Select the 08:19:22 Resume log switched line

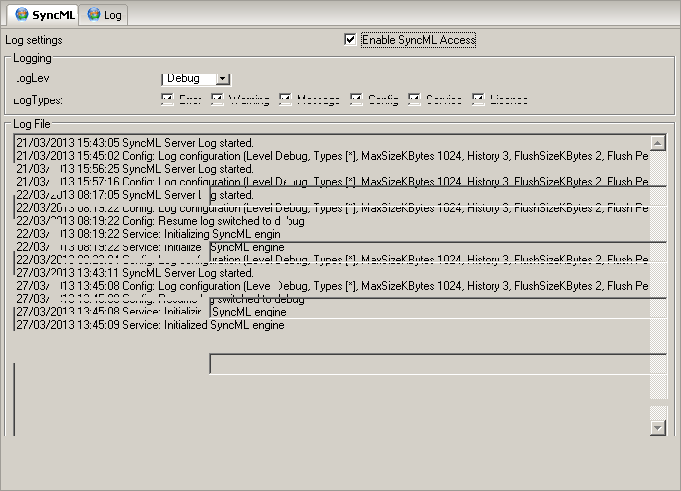160,221
